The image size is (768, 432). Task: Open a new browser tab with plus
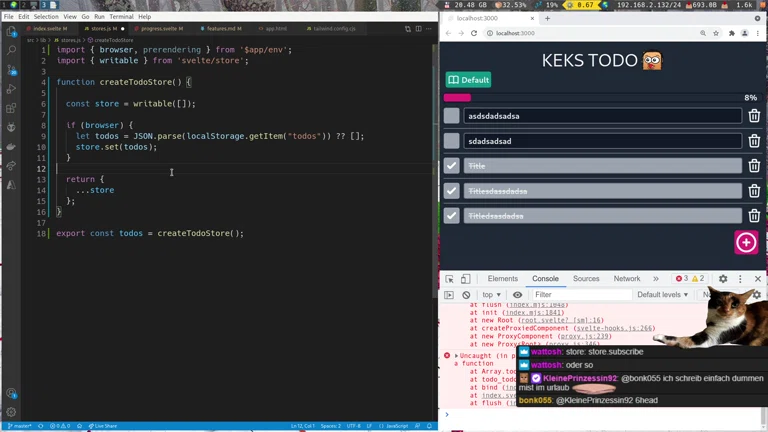click(x=547, y=19)
